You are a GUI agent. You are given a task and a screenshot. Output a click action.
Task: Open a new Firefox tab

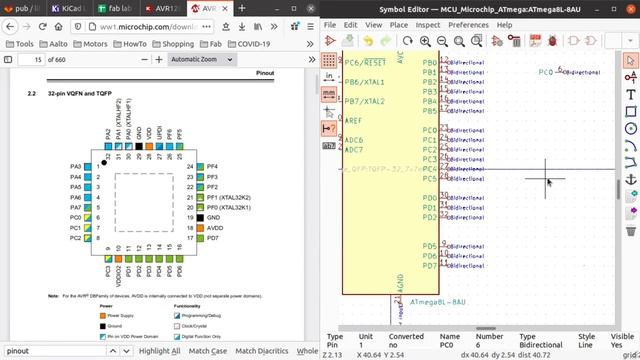coord(242,8)
